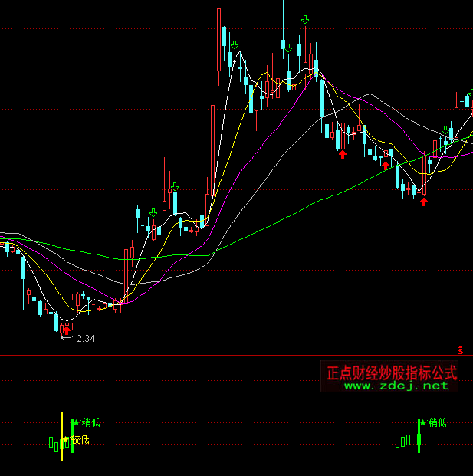Open the www.zdcj.net website link
Screen dimensions: 473x476
tap(396, 386)
